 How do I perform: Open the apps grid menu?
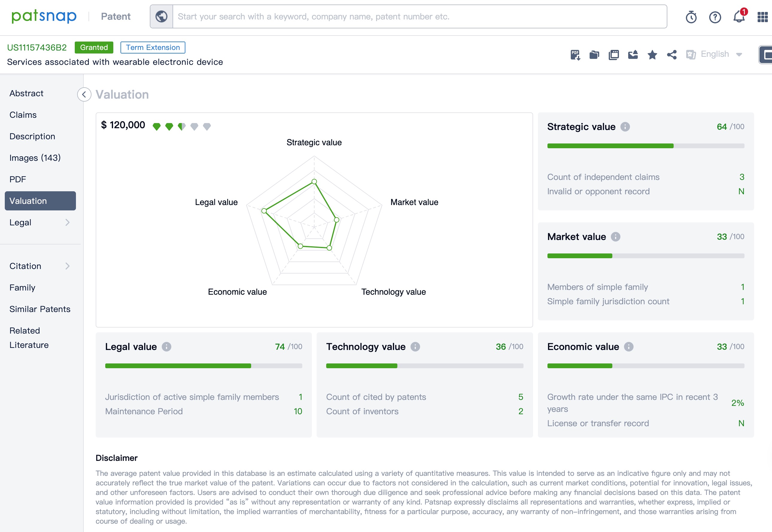(762, 17)
